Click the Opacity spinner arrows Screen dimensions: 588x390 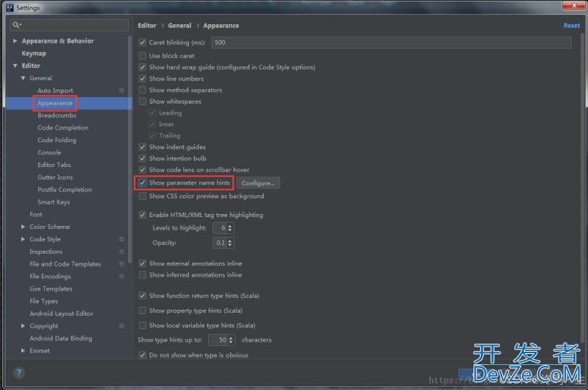[x=230, y=243]
